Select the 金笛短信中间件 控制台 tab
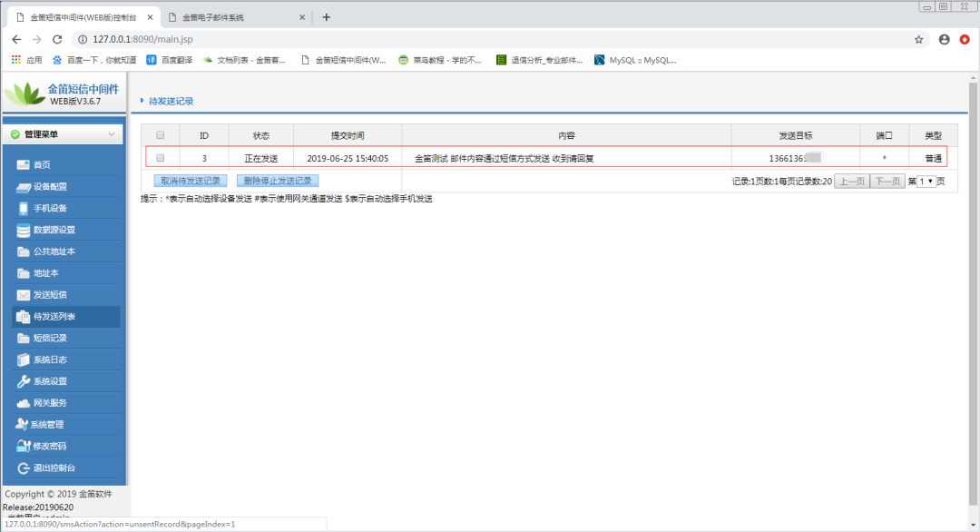This screenshot has width=980, height=532. click(x=83, y=17)
